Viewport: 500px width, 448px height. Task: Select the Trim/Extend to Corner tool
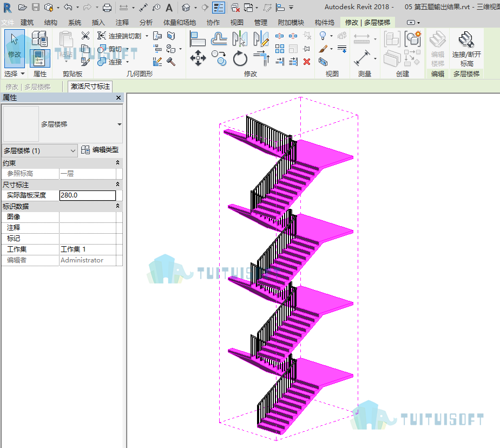261,58
